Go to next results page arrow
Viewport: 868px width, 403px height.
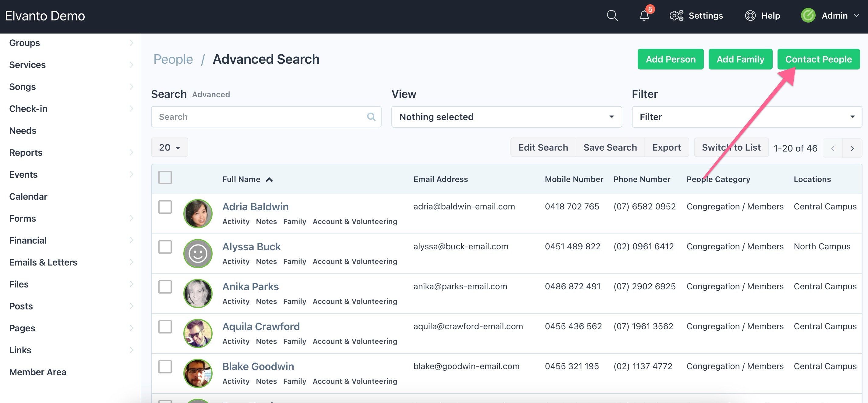tap(852, 148)
